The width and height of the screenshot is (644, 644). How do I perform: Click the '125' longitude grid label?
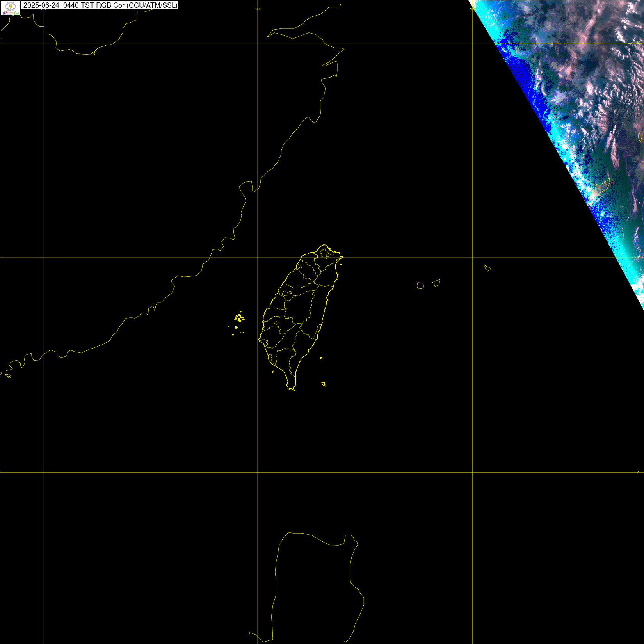tap(473, 9)
